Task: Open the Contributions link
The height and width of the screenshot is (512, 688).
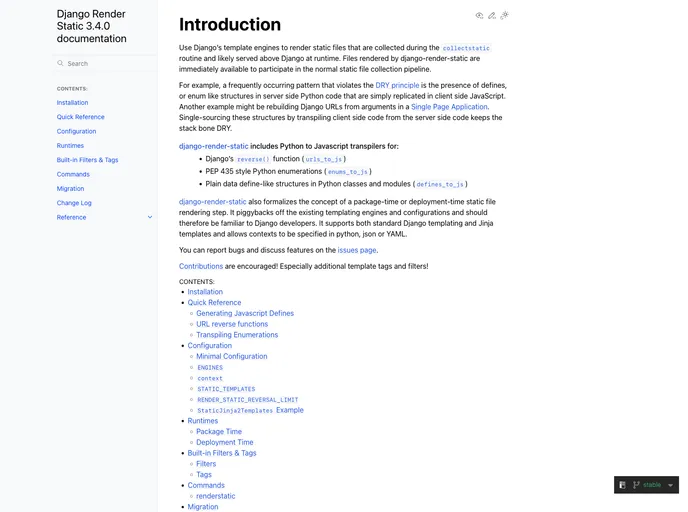Action: click(201, 266)
